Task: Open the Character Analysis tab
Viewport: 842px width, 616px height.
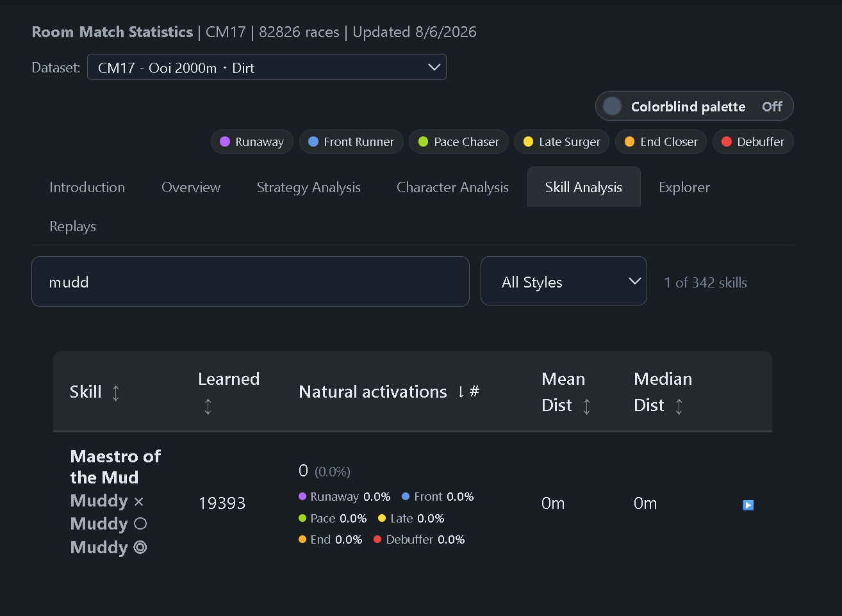Action: click(452, 187)
